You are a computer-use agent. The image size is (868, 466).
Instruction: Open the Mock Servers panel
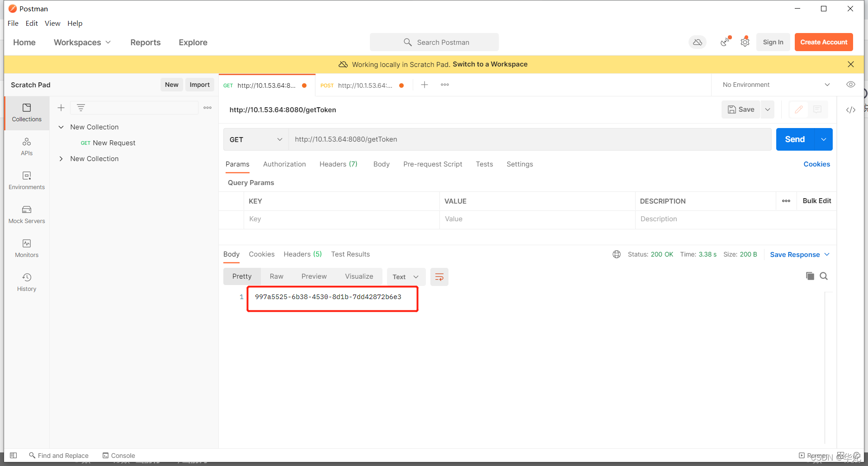tap(27, 214)
